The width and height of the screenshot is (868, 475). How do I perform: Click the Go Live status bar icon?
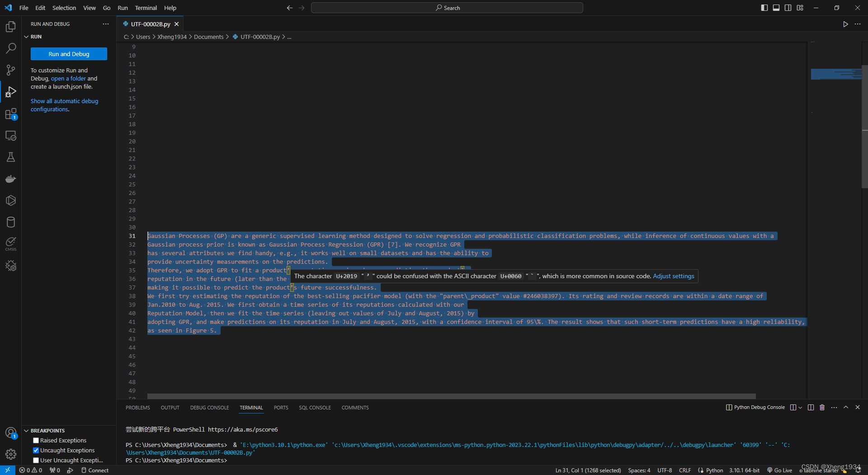click(779, 470)
